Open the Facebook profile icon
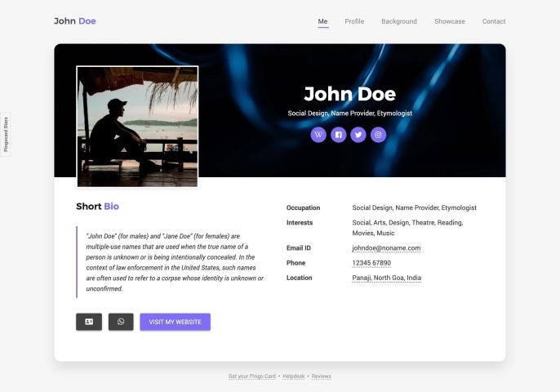 (338, 135)
